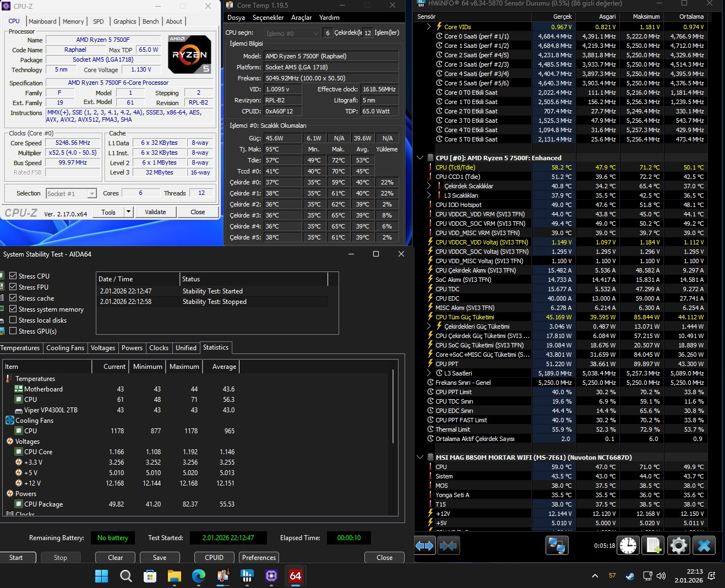Switch to CPU-Z Mainboard tab

[x=42, y=21]
